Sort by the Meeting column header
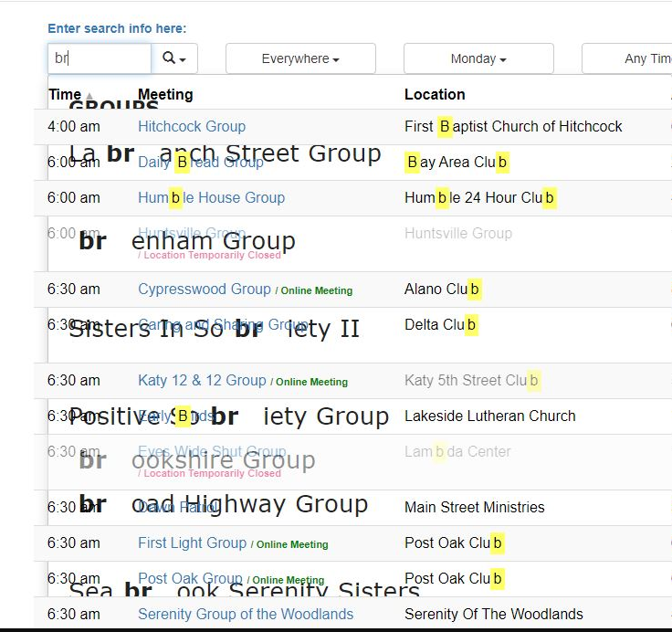Viewport: 672px width, 632px height. 165,94
